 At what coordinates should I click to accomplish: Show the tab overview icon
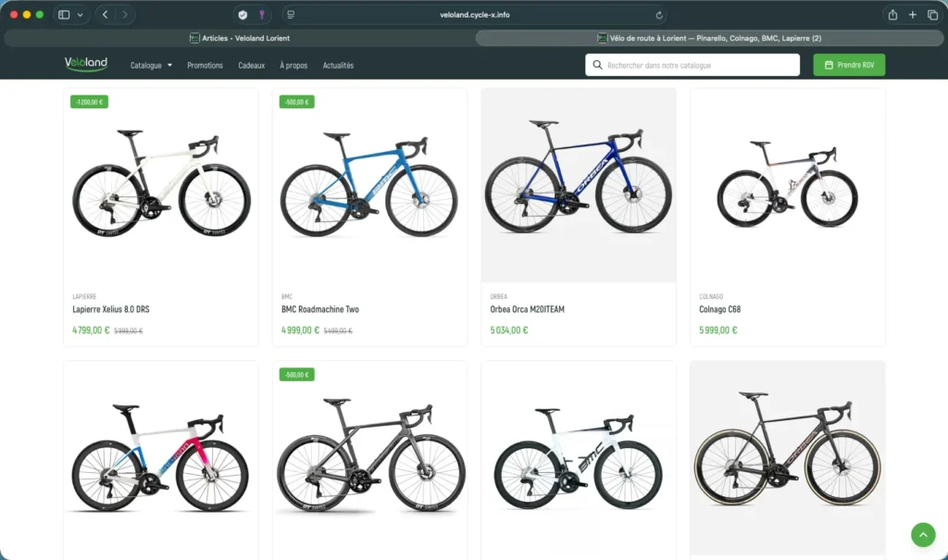pos(932,15)
